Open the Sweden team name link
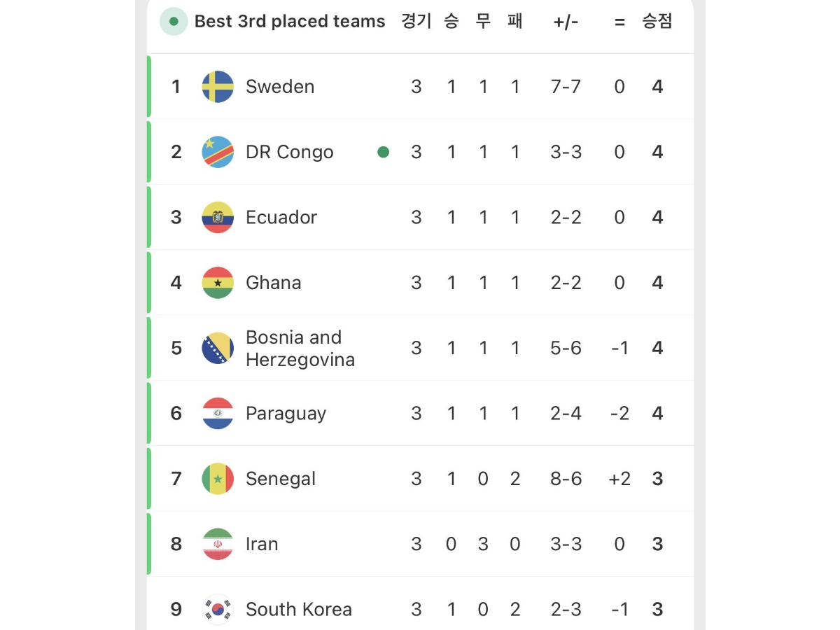Screen dimensions: 840x630 point(280,87)
